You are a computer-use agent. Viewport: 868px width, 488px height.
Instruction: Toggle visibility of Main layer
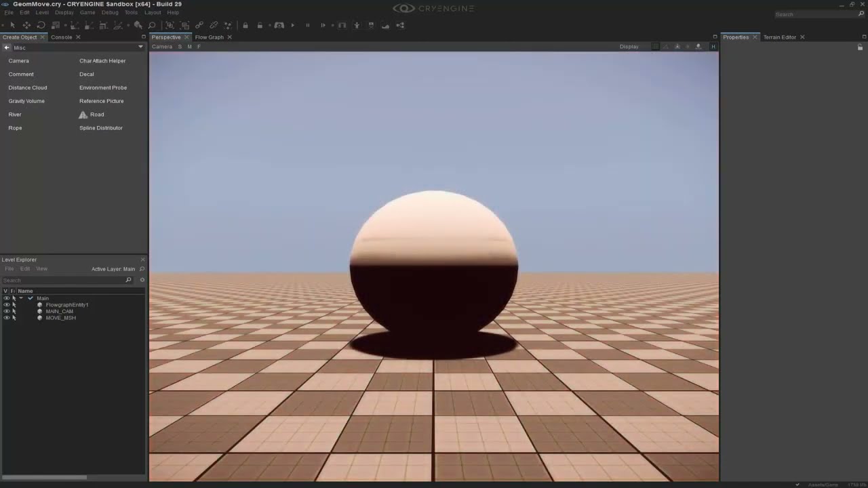6,298
